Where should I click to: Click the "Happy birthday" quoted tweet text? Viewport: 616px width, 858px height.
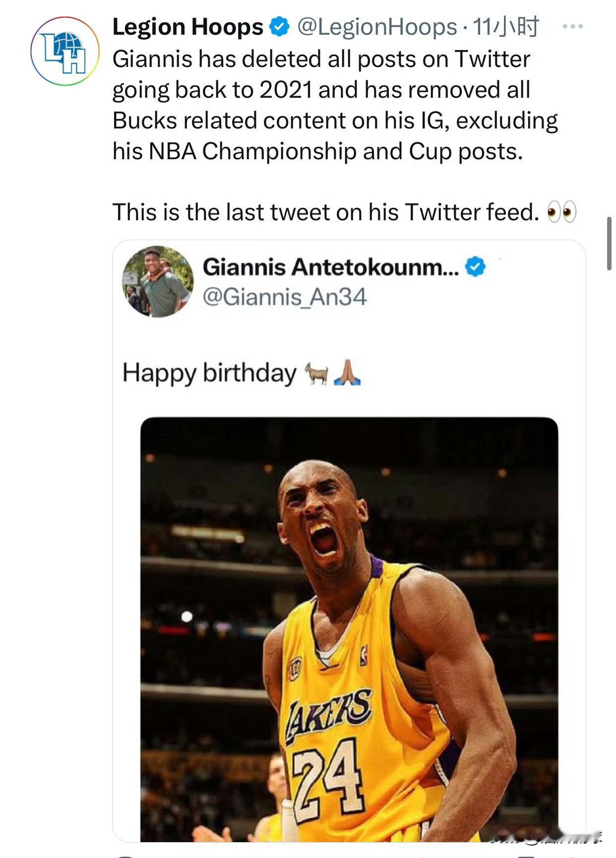pyautogui.click(x=209, y=373)
